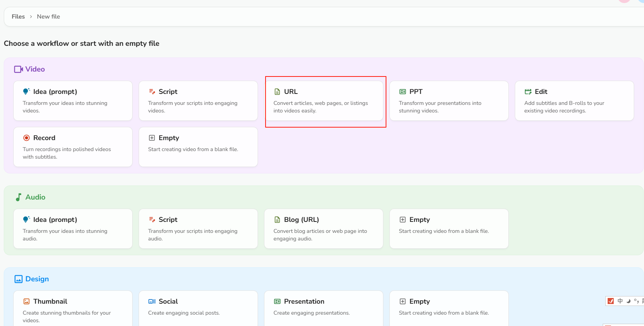
Task: Click the Social post icon
Action: (152, 301)
